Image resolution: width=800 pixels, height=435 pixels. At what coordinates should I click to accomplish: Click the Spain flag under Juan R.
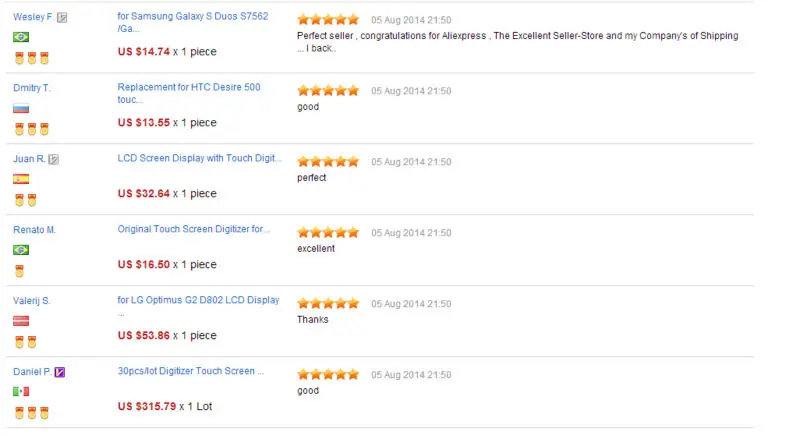click(21, 179)
